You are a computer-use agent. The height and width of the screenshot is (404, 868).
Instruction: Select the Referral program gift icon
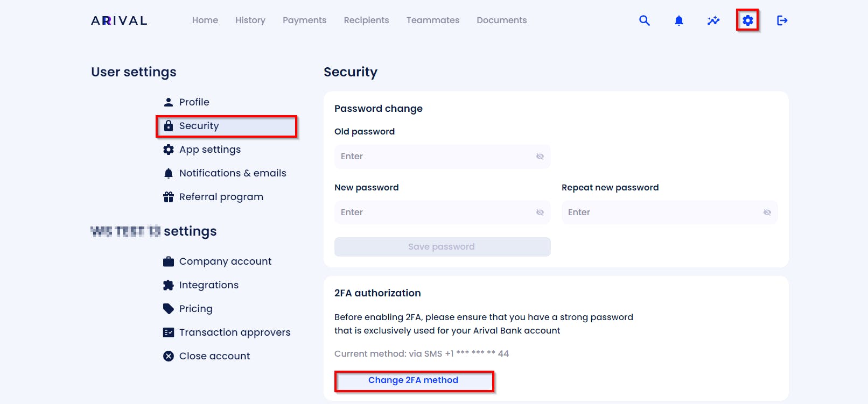(169, 197)
